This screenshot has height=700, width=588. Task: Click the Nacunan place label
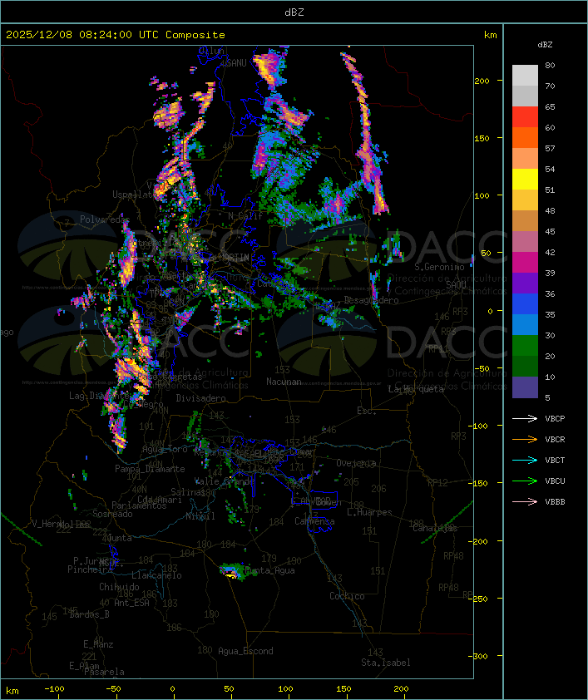[284, 382]
